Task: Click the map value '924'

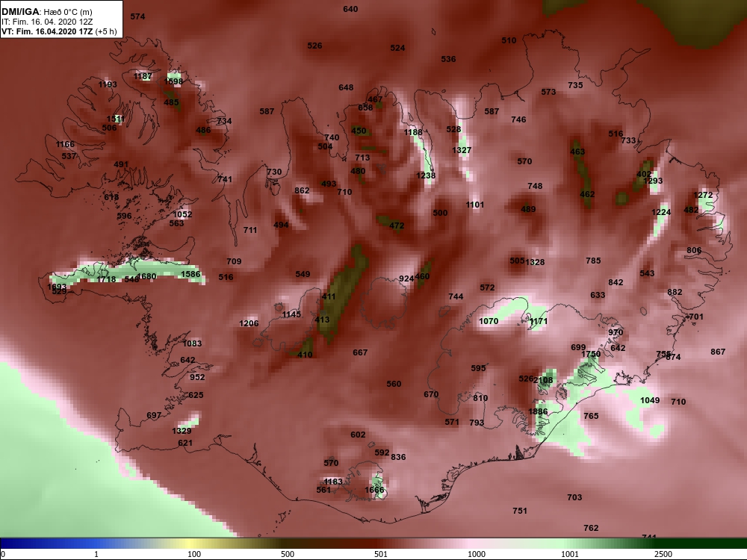Action: pyautogui.click(x=406, y=279)
